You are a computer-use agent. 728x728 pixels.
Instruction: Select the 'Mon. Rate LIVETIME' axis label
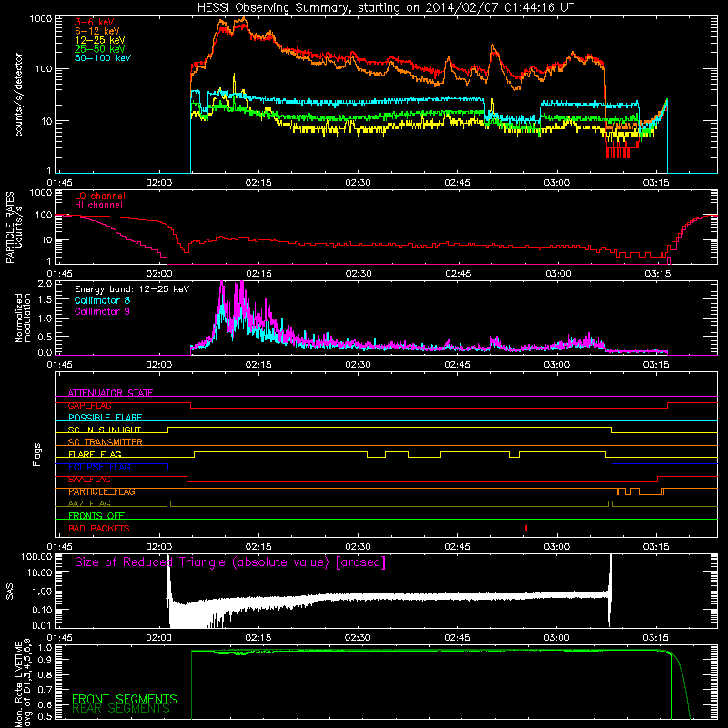pyautogui.click(x=18, y=684)
